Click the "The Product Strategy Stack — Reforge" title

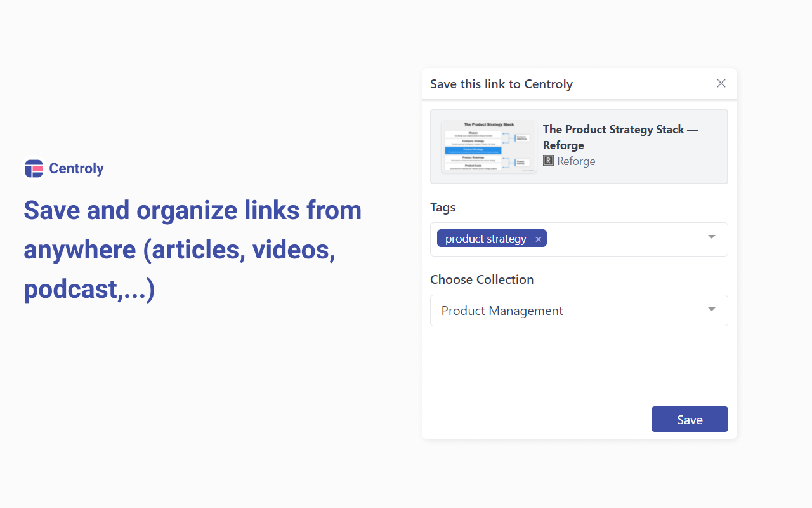click(x=620, y=137)
